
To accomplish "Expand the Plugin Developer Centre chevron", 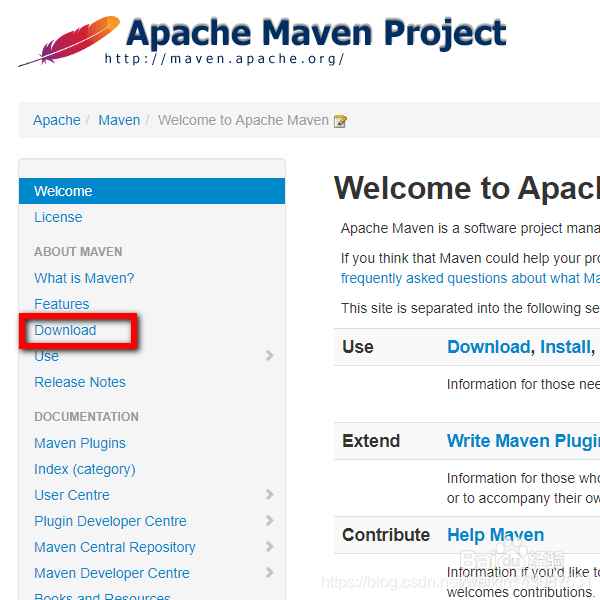I will (x=270, y=520).
